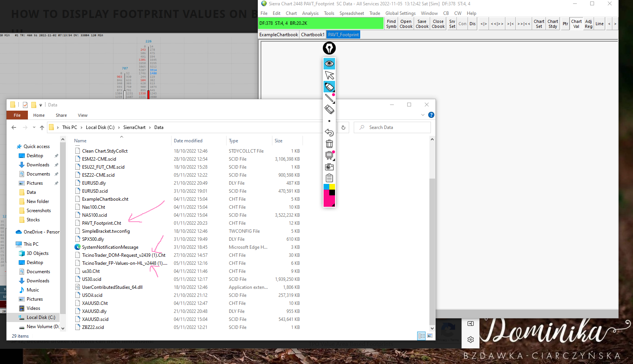This screenshot has width=633, height=364.
Task: Click the Back arrow in File Explorer
Action: click(x=14, y=127)
